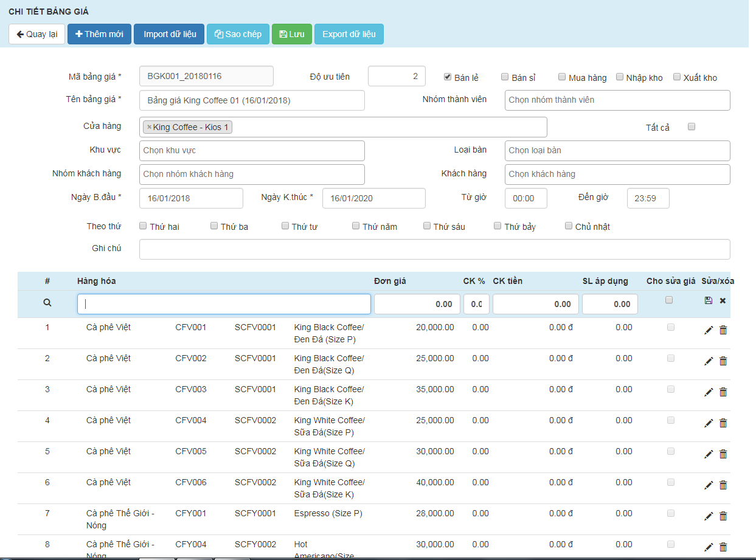Screen dimensions: 756x560
Task: Select the Chủ nhật weekday checkbox
Action: coord(569,226)
